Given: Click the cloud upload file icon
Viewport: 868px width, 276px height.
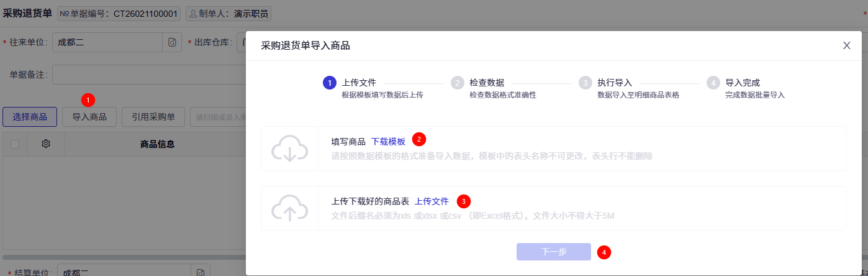Looking at the screenshot, I should click(x=290, y=208).
